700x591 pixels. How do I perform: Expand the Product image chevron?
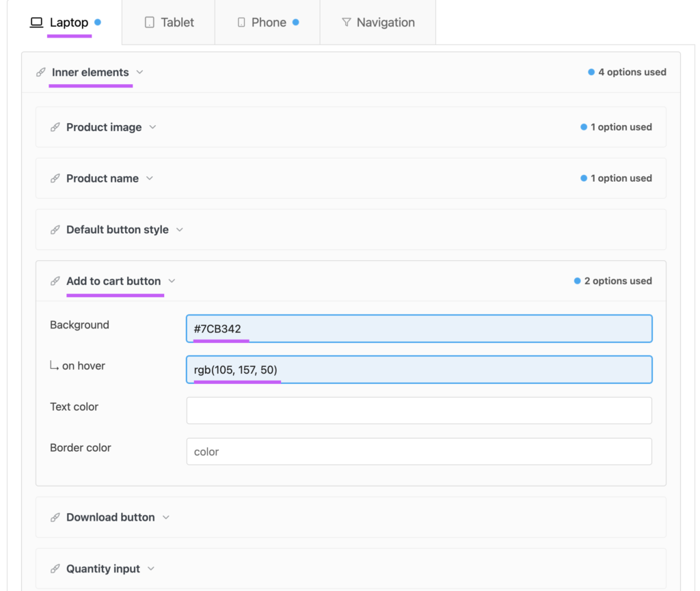pos(152,127)
